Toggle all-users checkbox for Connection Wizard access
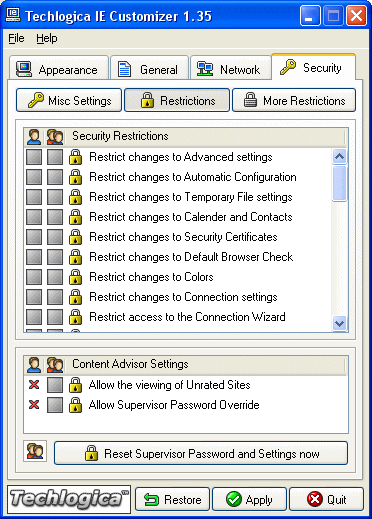The width and height of the screenshot is (372, 519). (x=55, y=317)
